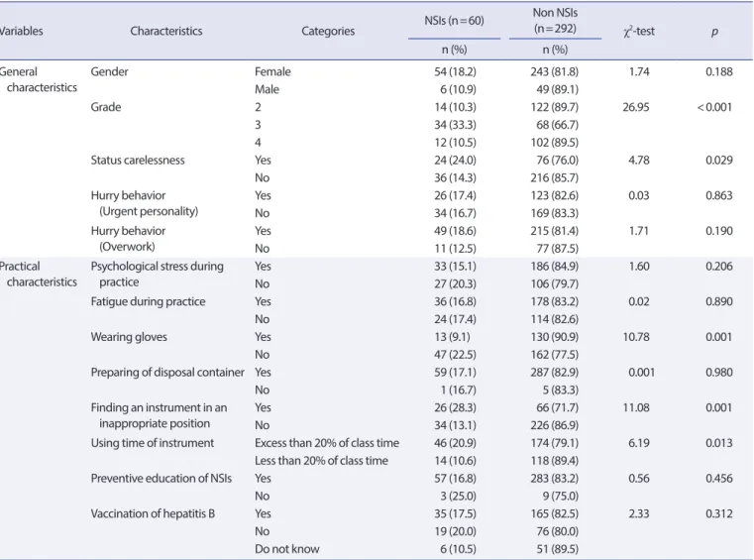The image size is (754, 560).
Task: Click 'Hurry behavior (Urgent personality)' label
Action: pos(145,203)
